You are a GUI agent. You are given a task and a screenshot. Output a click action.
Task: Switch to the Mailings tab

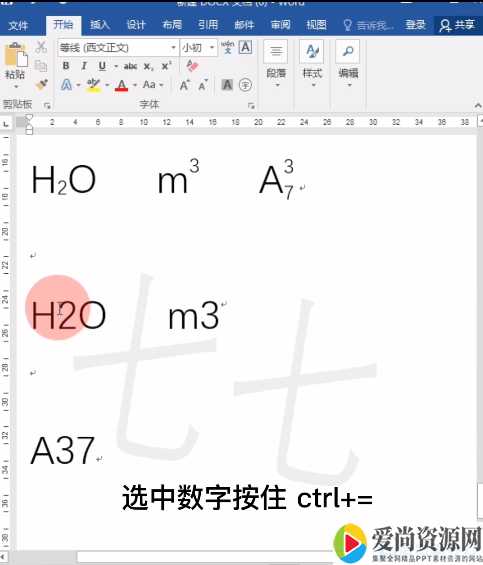(244, 25)
